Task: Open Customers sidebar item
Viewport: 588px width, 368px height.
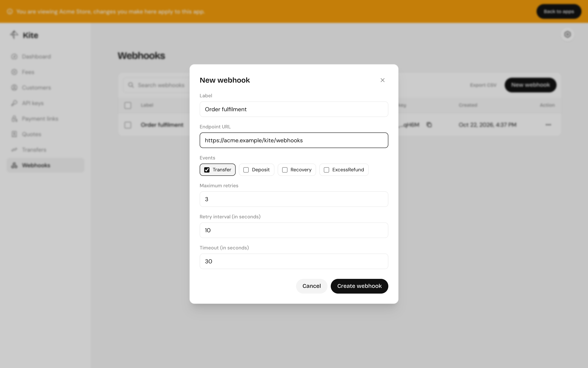Action: click(x=46, y=88)
